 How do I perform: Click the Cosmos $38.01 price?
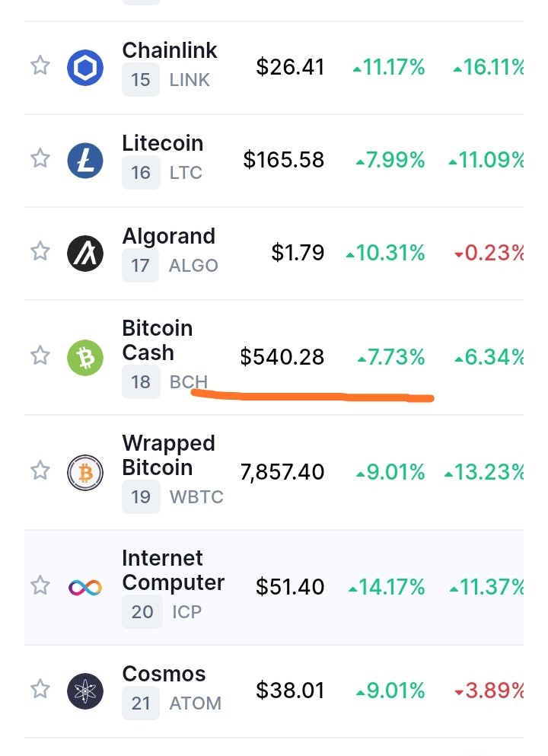point(290,691)
